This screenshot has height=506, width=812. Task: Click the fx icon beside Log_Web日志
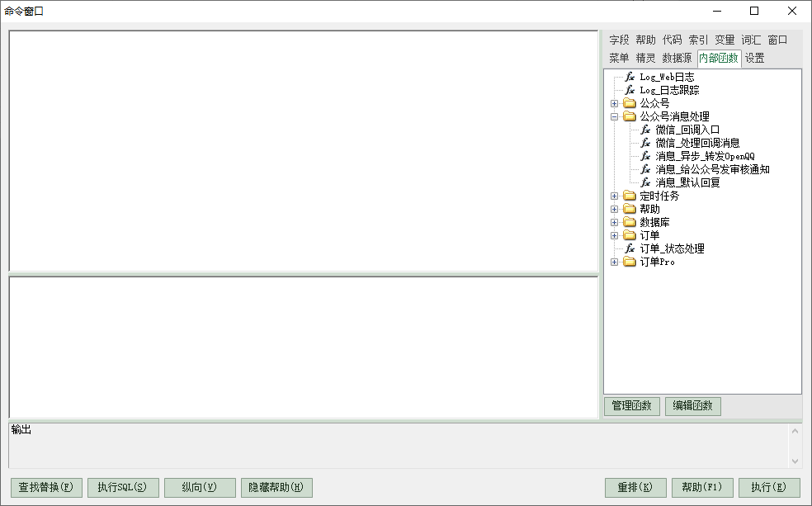630,77
